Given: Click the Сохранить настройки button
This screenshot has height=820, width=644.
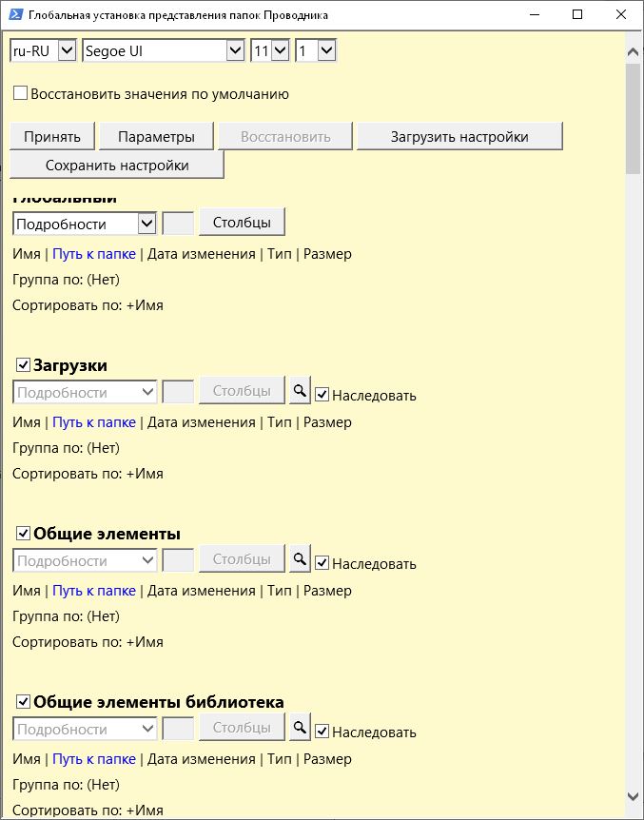Looking at the screenshot, I should [117, 165].
